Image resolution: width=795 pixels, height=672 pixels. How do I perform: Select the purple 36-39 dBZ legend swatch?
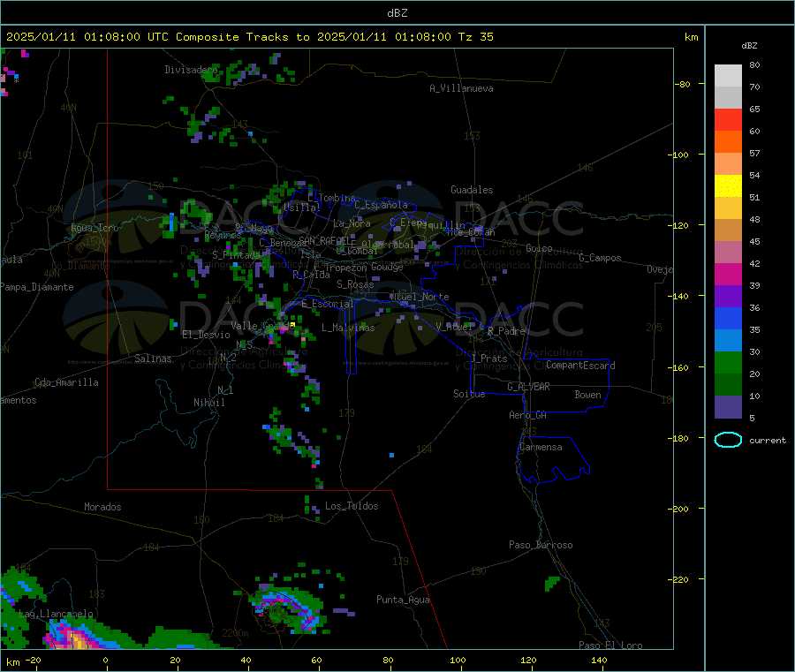728,296
